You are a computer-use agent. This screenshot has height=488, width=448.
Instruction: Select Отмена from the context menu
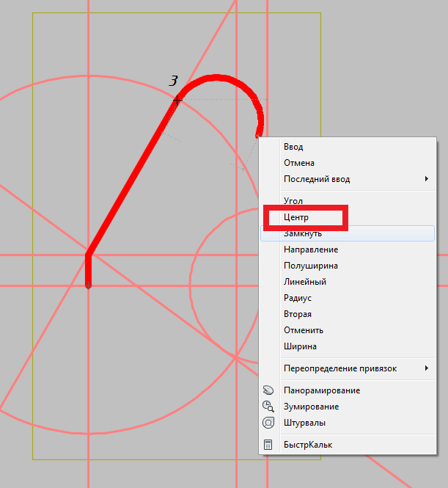coord(299,163)
